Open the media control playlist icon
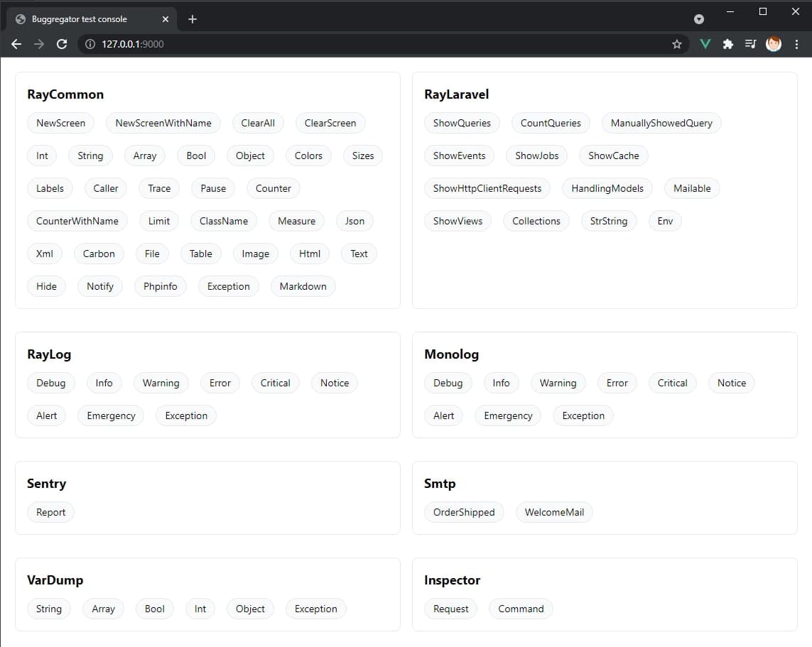The image size is (812, 647). pos(750,44)
